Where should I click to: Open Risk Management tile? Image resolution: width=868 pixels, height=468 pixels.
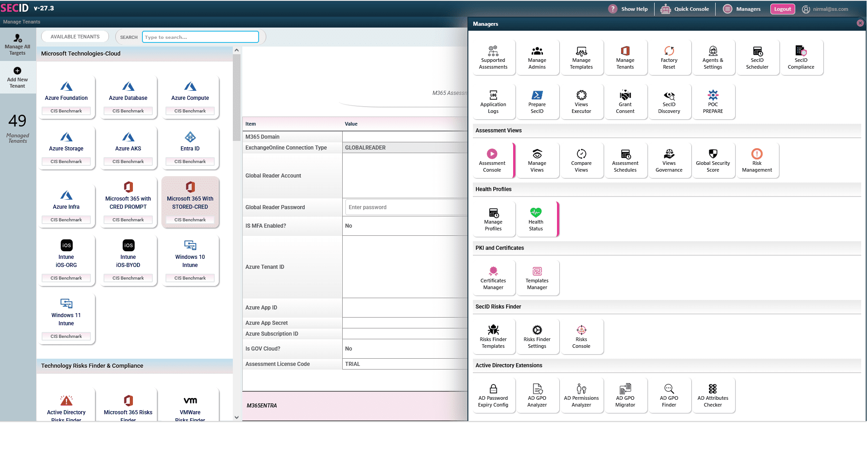pyautogui.click(x=757, y=160)
